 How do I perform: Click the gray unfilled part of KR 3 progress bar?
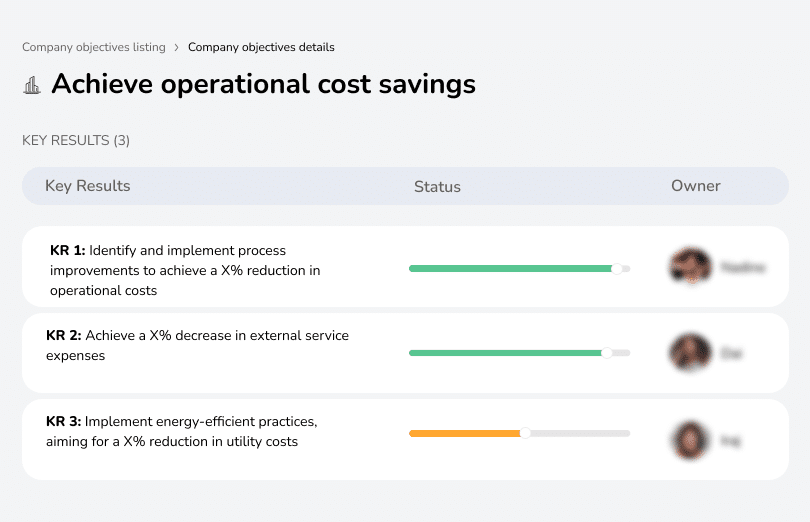(580, 433)
